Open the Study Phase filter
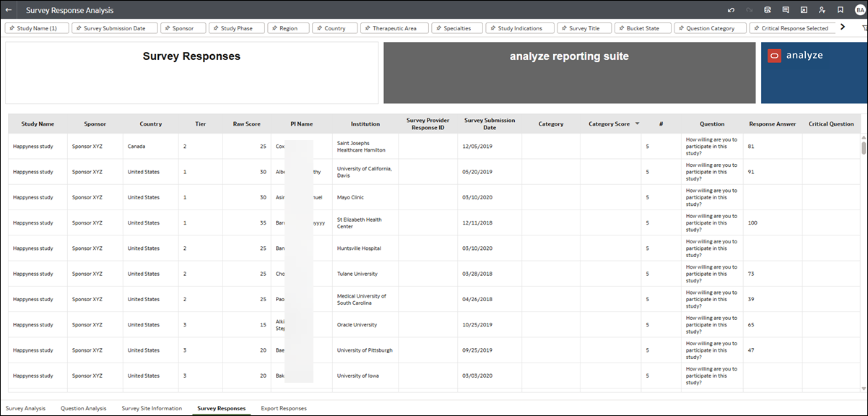The width and height of the screenshot is (868, 416). (x=236, y=28)
